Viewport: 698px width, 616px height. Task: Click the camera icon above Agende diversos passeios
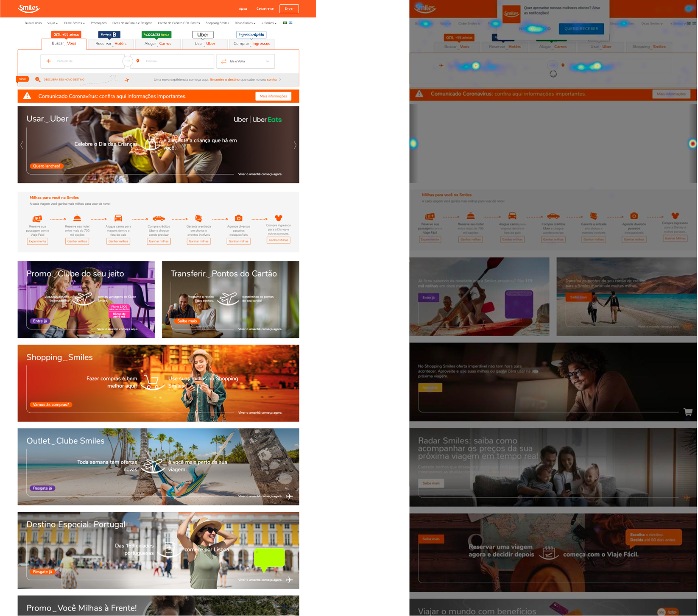tap(239, 218)
